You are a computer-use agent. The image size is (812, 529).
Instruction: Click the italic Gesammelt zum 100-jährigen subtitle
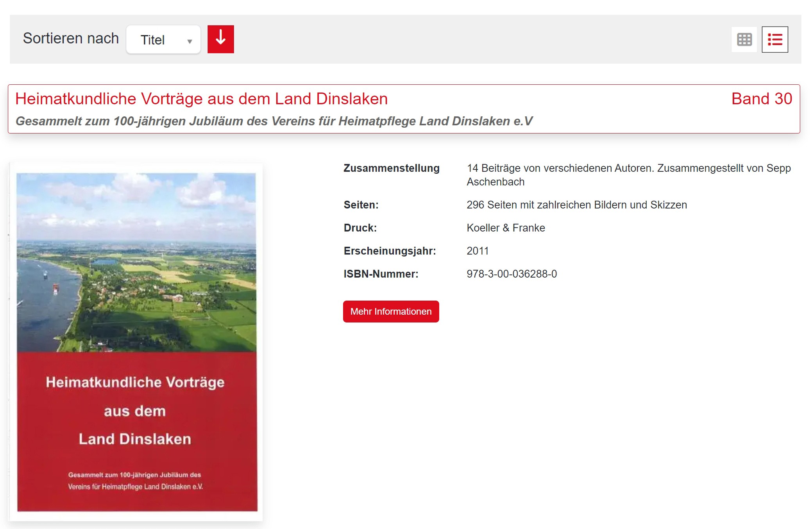pyautogui.click(x=274, y=121)
